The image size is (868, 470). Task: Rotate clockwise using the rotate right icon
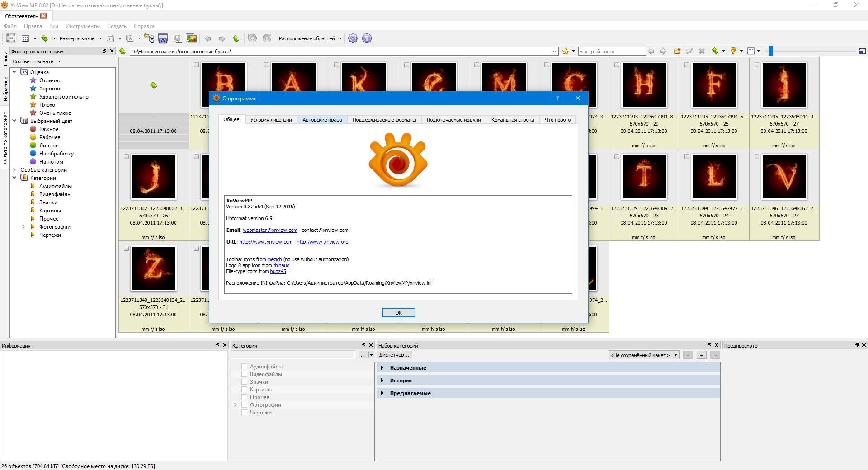267,38
